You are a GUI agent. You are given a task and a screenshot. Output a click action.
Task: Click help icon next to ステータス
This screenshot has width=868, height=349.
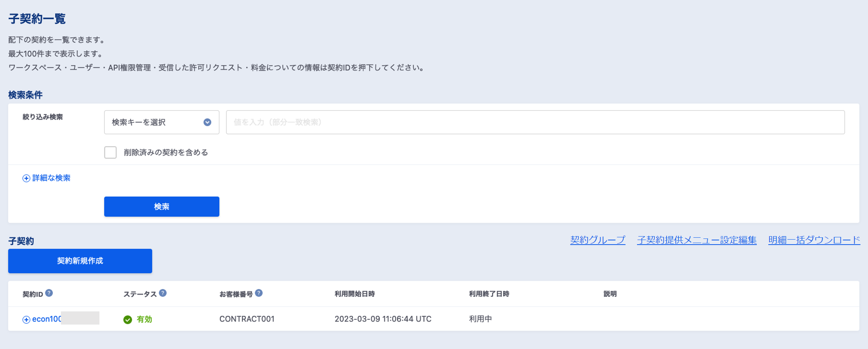point(163,293)
